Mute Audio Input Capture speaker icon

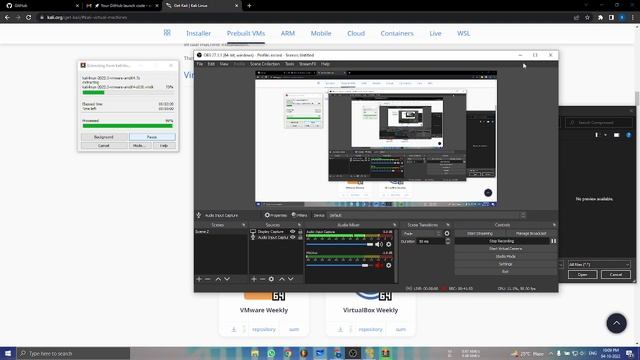(x=379, y=244)
